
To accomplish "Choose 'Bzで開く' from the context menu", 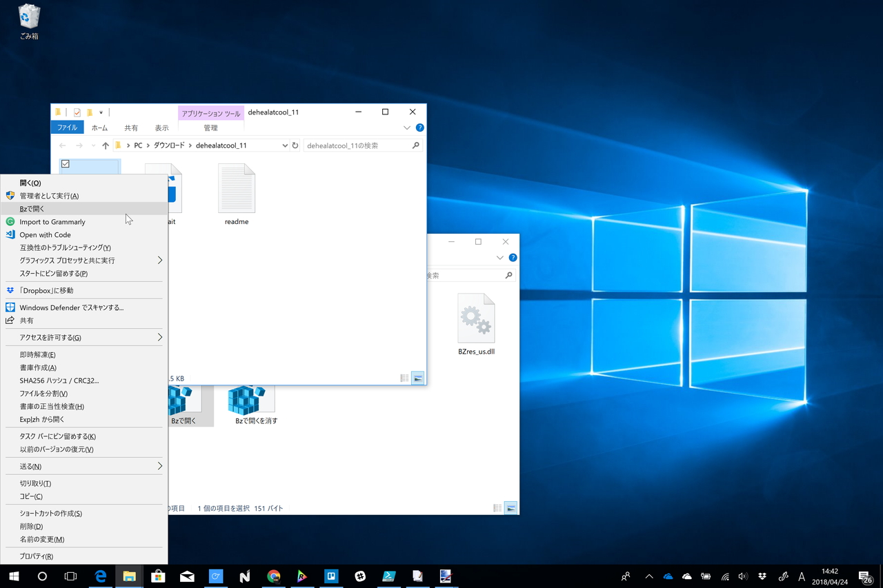I will (84, 209).
